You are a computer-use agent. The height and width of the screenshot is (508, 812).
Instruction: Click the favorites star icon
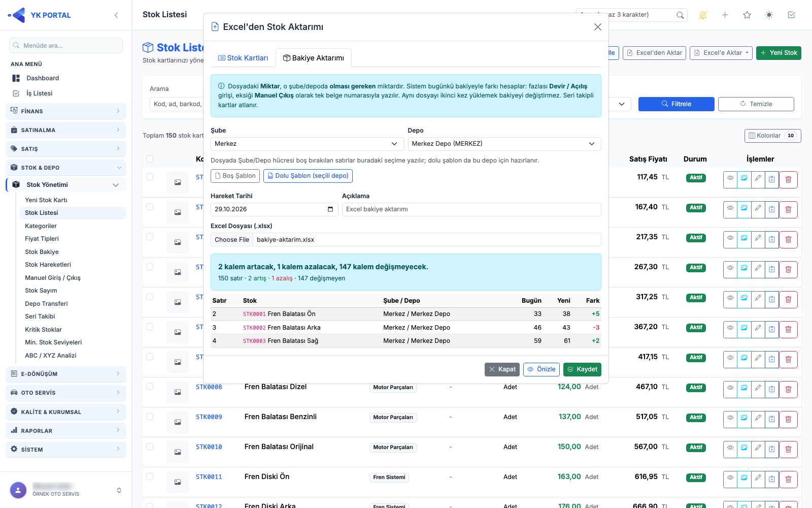(x=747, y=15)
